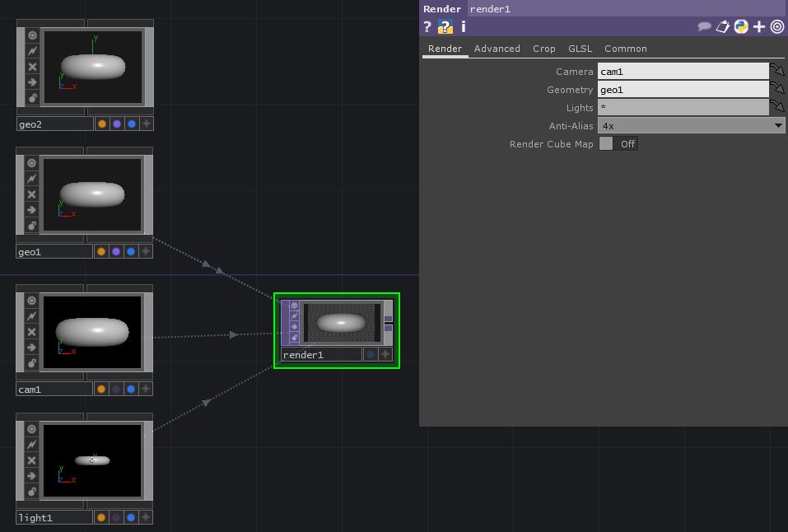Screen dimensions: 788x532
Task: Click the arrow picker beside Geometry field
Action: (777, 90)
